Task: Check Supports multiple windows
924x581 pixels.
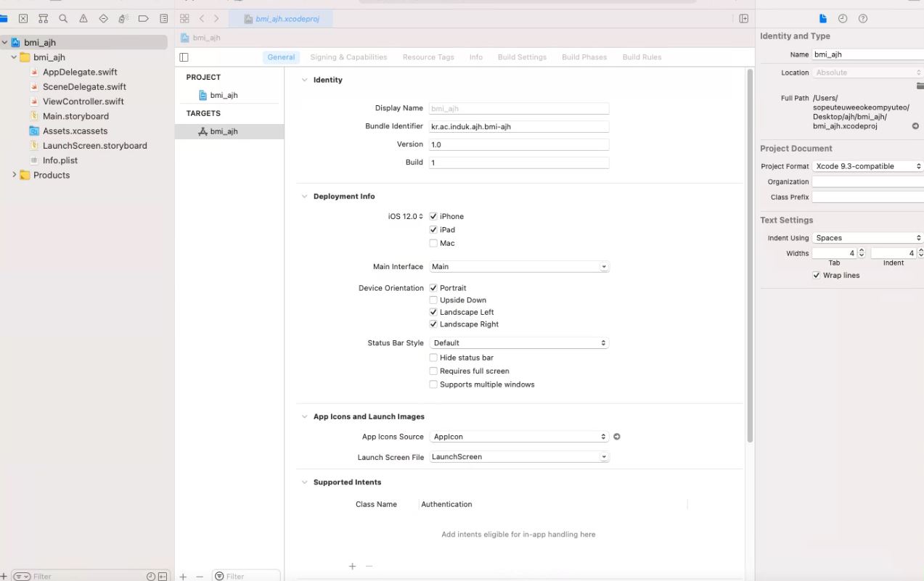Action: pos(433,384)
